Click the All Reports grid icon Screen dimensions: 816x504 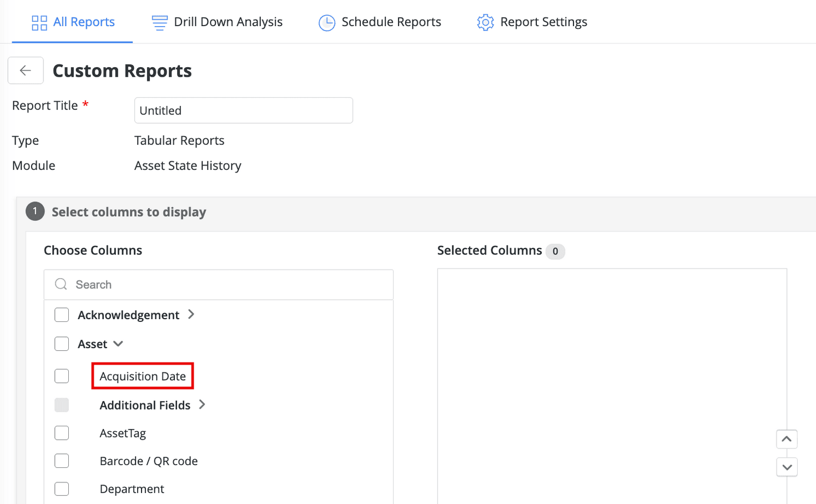pyautogui.click(x=39, y=23)
